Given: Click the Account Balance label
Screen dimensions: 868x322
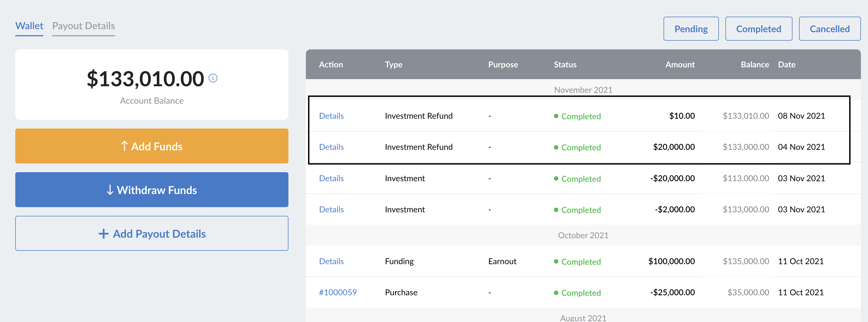Looking at the screenshot, I should click(x=152, y=100).
